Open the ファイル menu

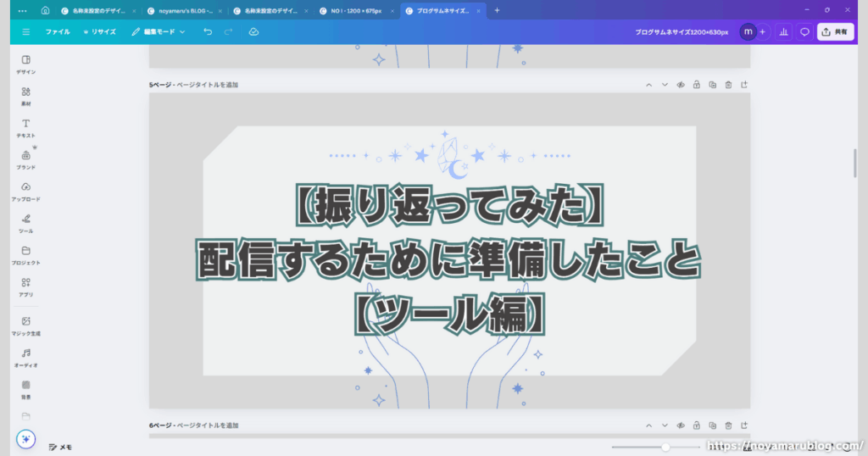tap(58, 31)
